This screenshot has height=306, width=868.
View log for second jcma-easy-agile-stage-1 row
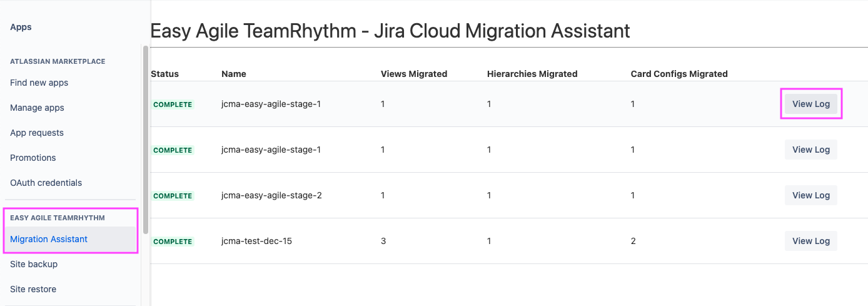tap(810, 150)
